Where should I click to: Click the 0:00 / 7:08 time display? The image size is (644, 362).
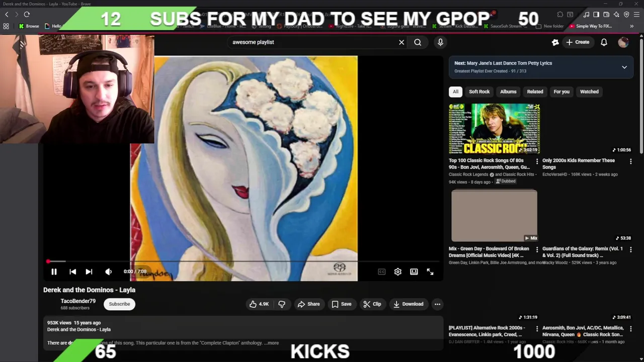pyautogui.click(x=135, y=271)
